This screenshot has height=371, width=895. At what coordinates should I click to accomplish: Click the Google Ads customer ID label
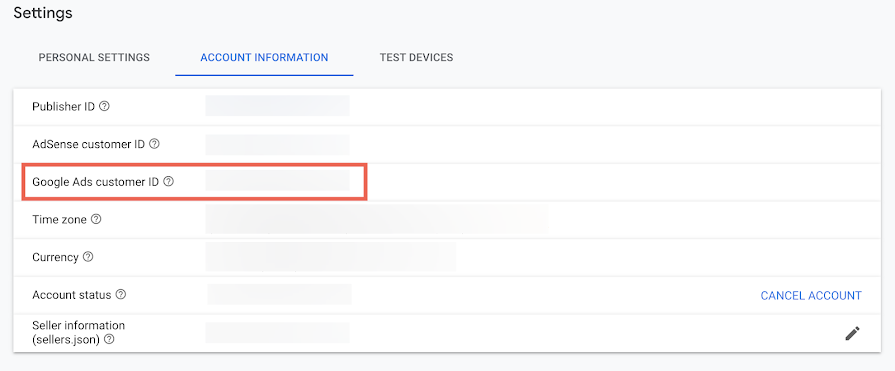point(95,182)
